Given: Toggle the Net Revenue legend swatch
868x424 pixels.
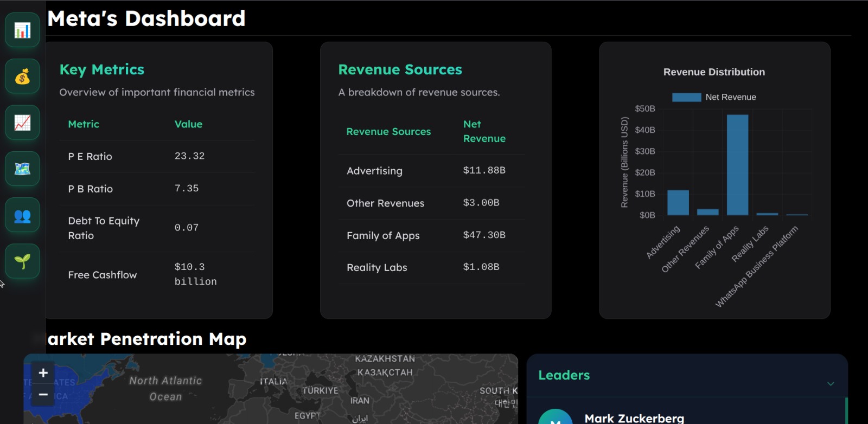Looking at the screenshot, I should [x=686, y=97].
